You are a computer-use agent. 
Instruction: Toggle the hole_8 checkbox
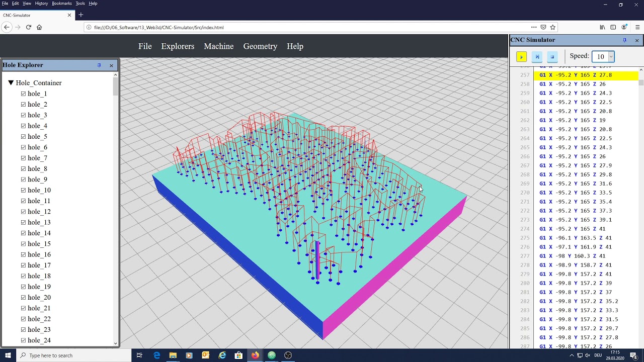coord(24,168)
